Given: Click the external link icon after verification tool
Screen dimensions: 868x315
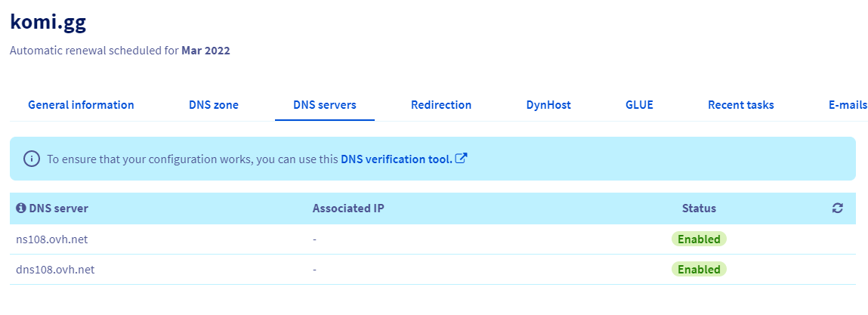Looking at the screenshot, I should pos(462,159).
